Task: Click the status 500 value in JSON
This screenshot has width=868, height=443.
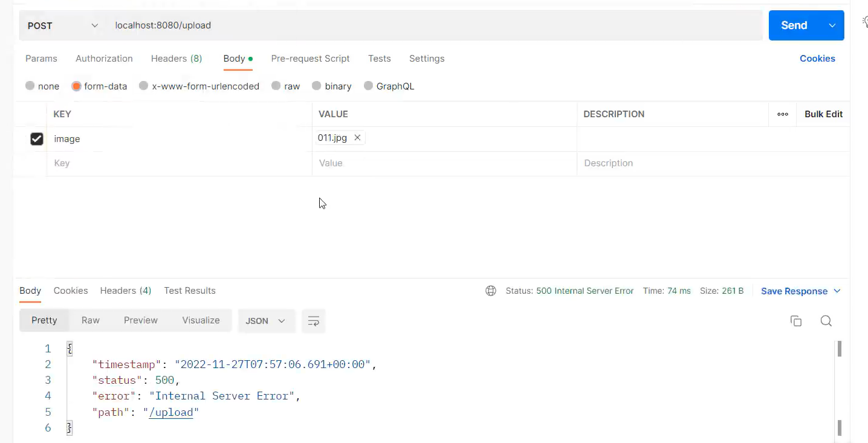Action: click(x=164, y=380)
